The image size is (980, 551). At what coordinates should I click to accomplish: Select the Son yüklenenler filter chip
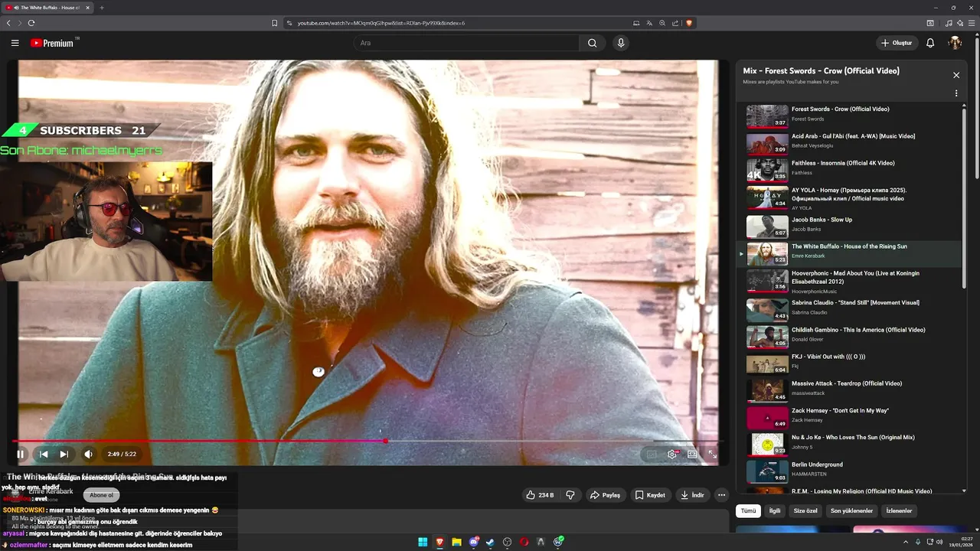[x=851, y=510]
